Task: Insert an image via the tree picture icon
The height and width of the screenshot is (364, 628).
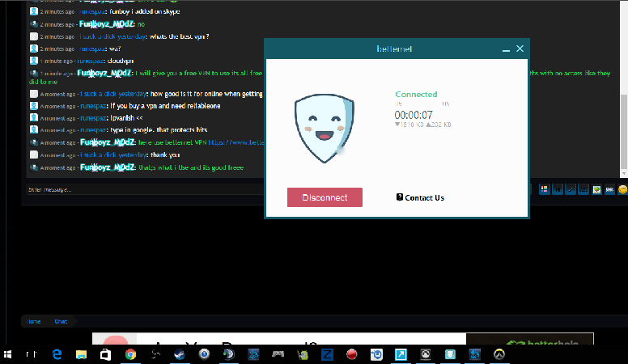Action: 596,189
